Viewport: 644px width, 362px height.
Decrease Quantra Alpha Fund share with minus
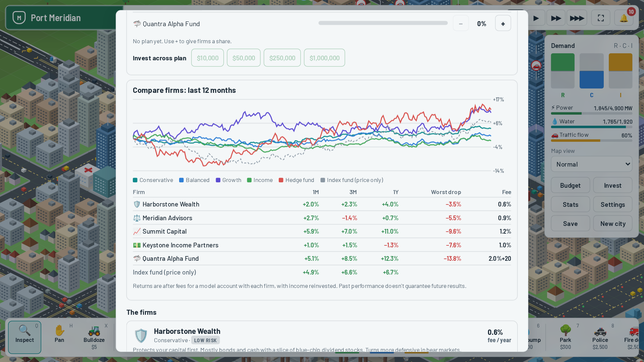(x=461, y=23)
